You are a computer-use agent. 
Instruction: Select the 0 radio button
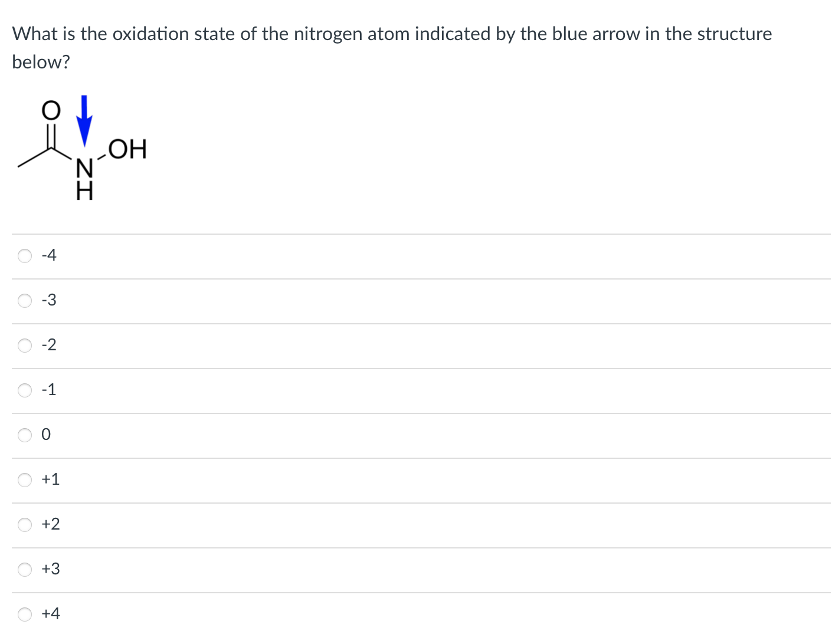(x=25, y=435)
